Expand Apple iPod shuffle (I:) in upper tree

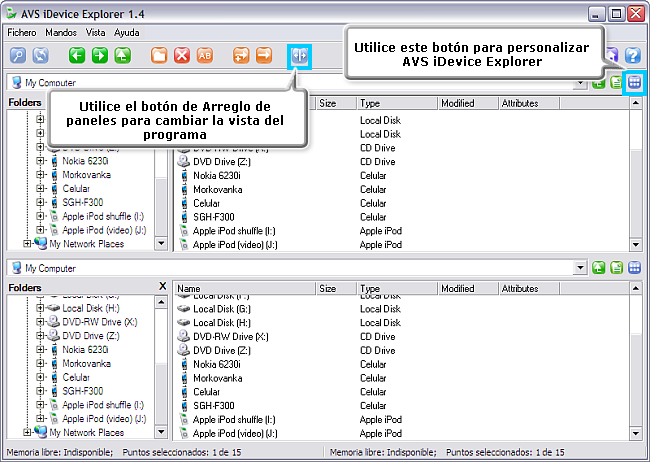coord(40,216)
